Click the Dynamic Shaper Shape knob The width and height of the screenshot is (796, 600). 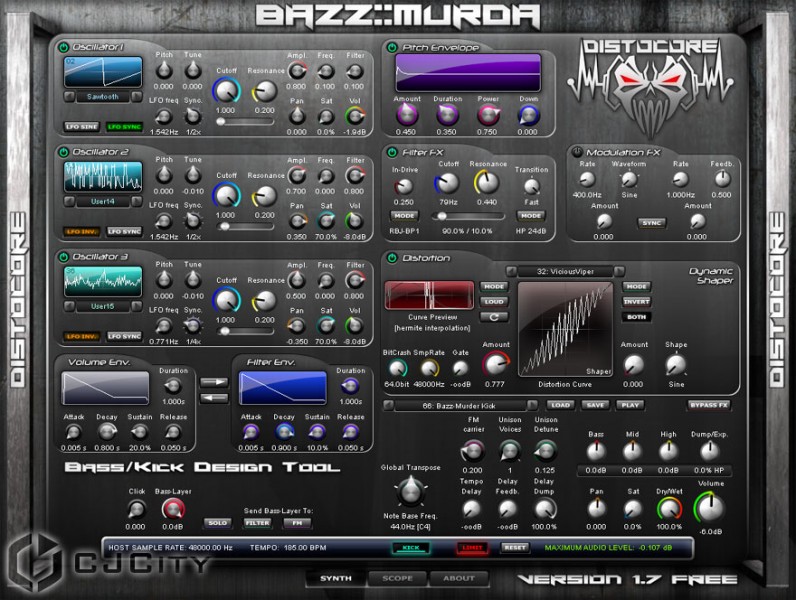click(x=676, y=364)
